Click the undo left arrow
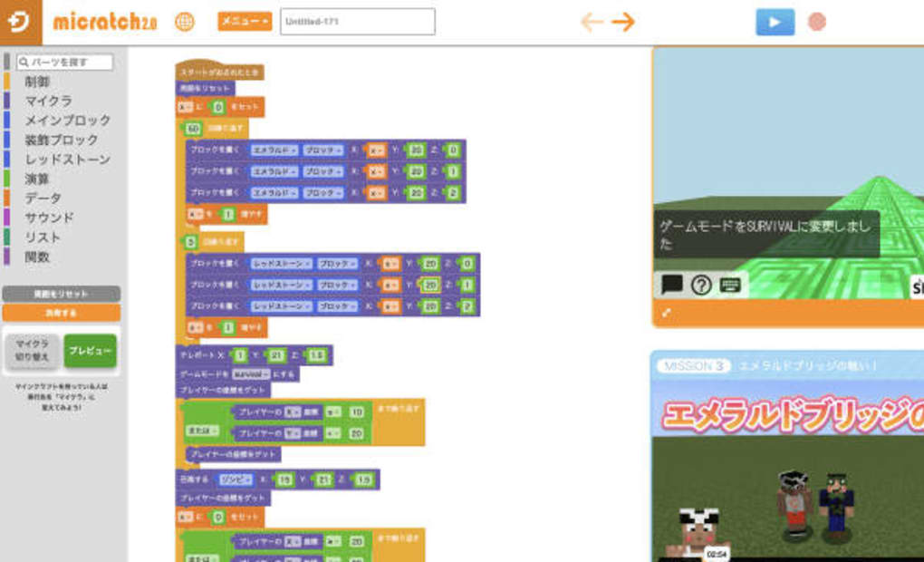924x562 pixels. click(592, 22)
